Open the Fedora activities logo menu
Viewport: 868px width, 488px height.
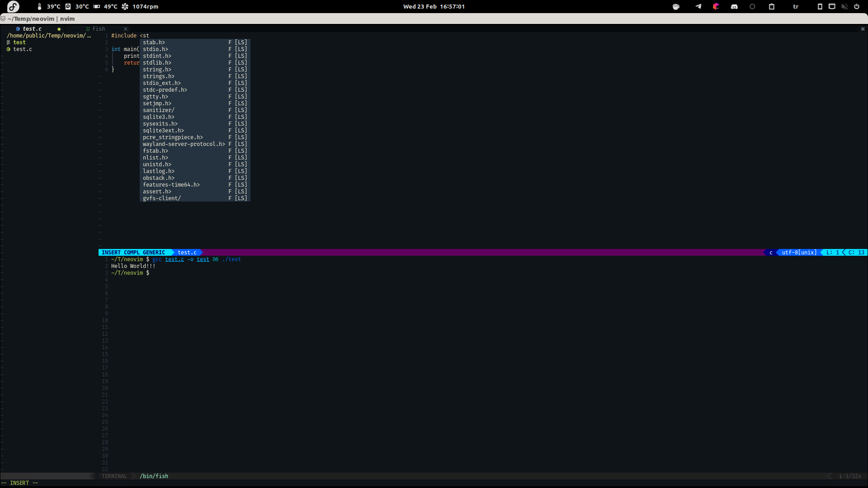(x=13, y=6)
